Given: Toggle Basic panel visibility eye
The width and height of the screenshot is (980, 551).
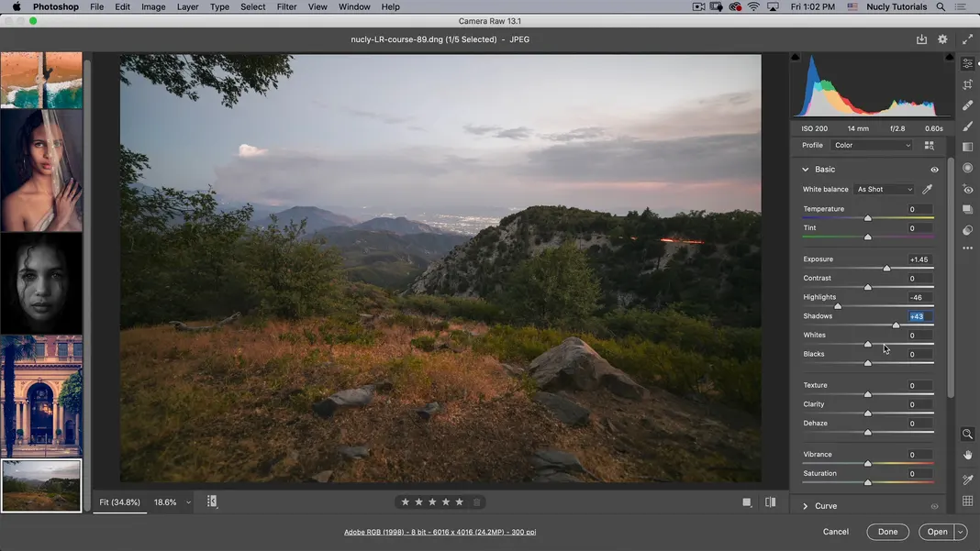Looking at the screenshot, I should coord(934,170).
